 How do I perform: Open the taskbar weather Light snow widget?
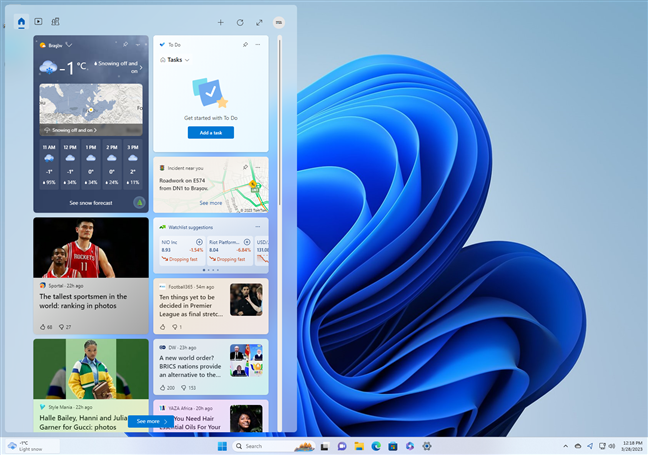click(x=31, y=446)
